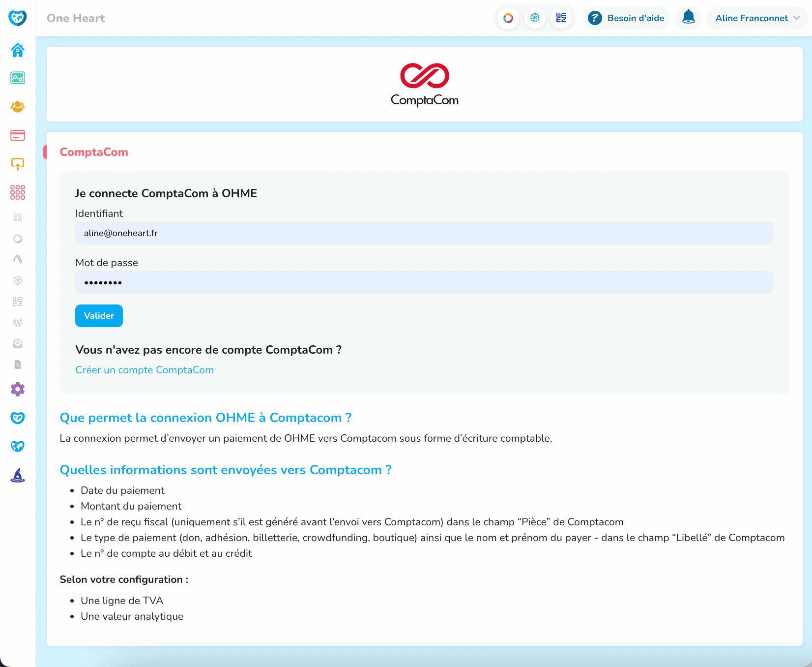Click the grey four-squares sidebar icon
The image size is (812, 667).
click(x=18, y=217)
